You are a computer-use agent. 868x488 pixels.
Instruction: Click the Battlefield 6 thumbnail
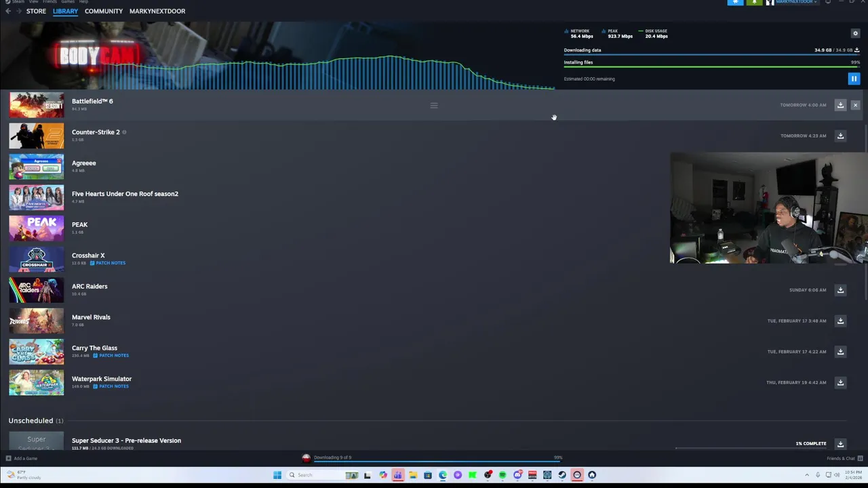pyautogui.click(x=37, y=105)
